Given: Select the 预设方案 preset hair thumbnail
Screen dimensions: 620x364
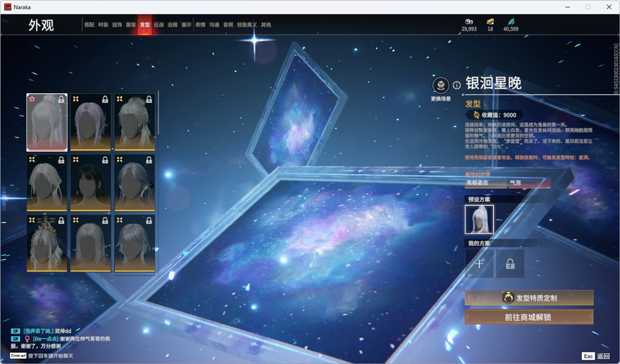Looking at the screenshot, I should point(479,219).
